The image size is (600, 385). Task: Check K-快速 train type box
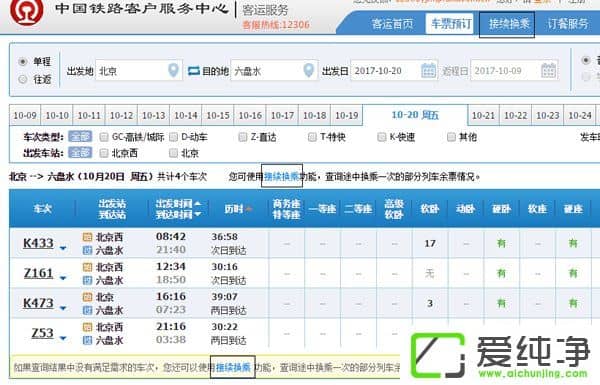coord(382,137)
